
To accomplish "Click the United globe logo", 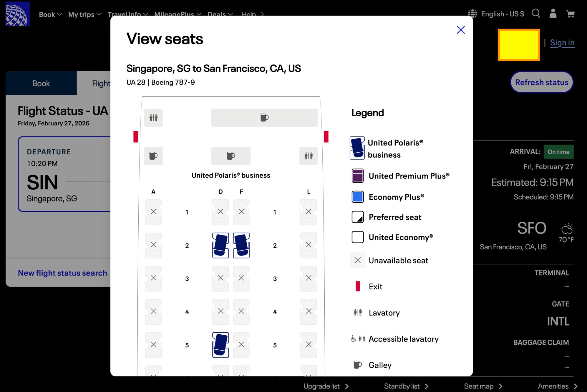I will [x=17, y=14].
